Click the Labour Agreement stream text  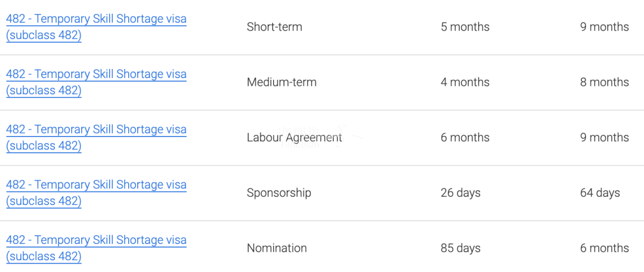pos(295,138)
